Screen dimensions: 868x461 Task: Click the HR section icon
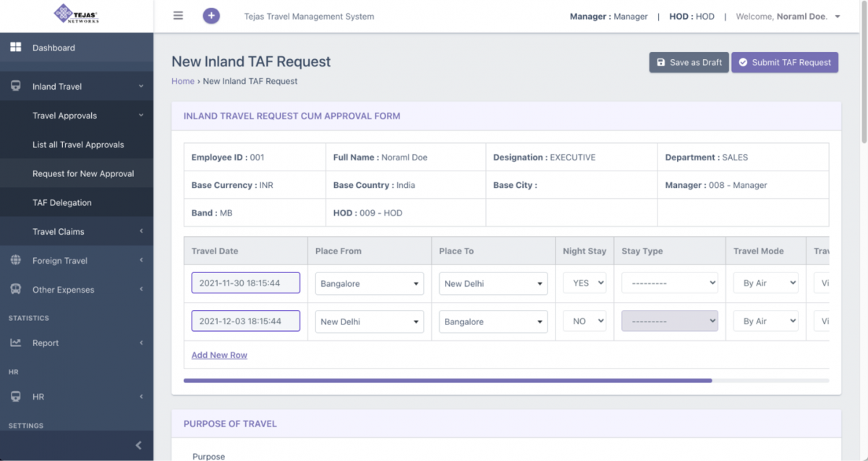coord(15,396)
